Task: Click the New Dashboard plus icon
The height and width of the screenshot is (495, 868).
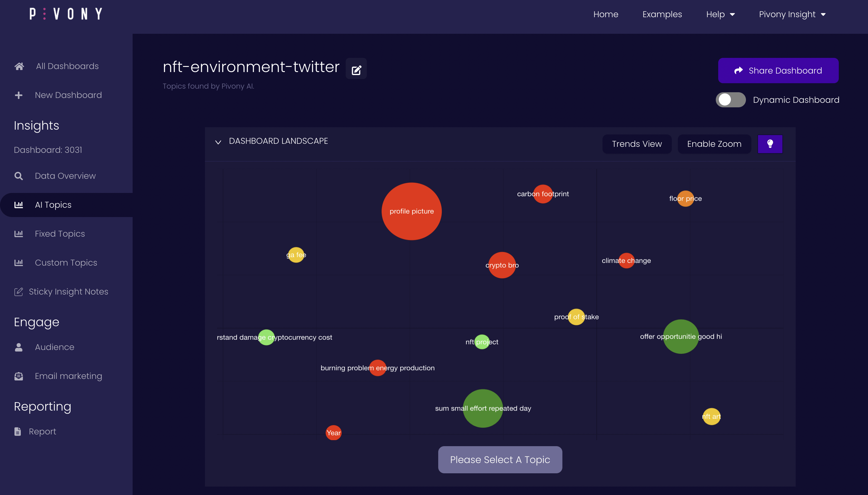Action: coord(19,95)
